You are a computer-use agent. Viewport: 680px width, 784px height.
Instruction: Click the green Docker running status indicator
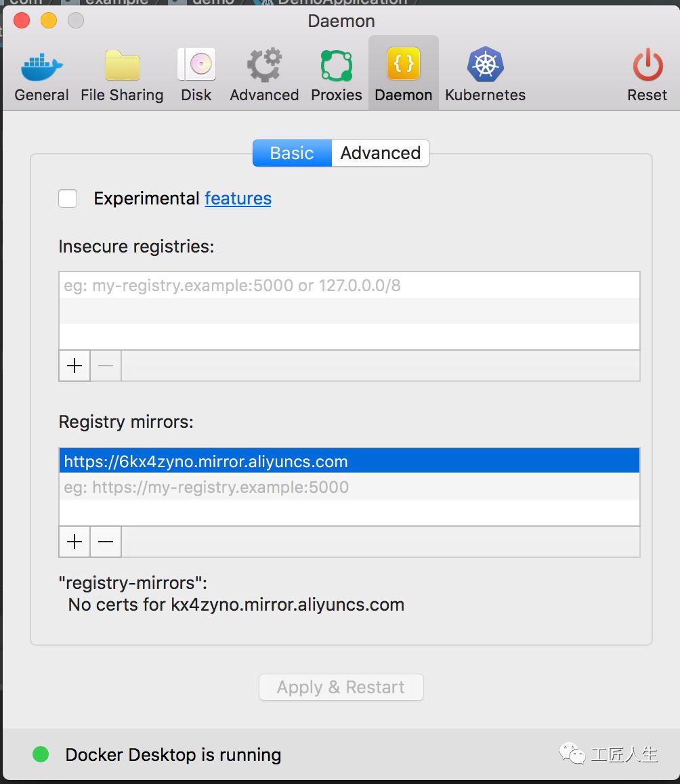(x=41, y=754)
